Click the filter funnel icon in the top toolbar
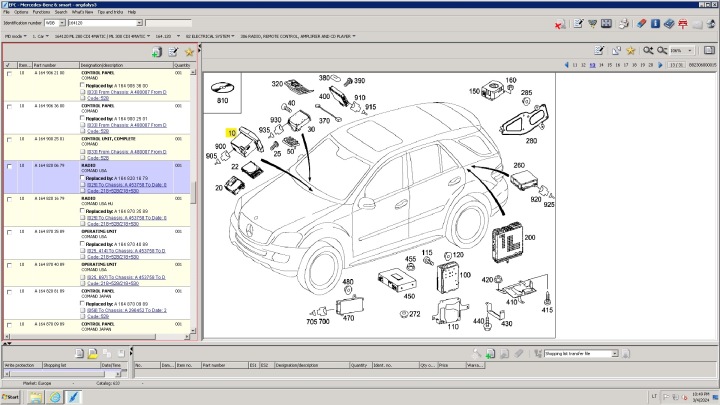 (592, 23)
